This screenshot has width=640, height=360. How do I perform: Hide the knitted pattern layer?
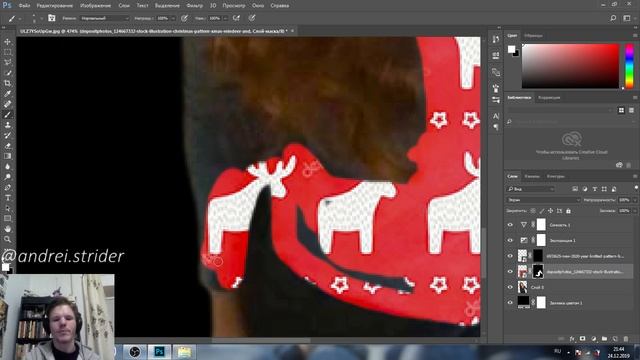point(510,256)
